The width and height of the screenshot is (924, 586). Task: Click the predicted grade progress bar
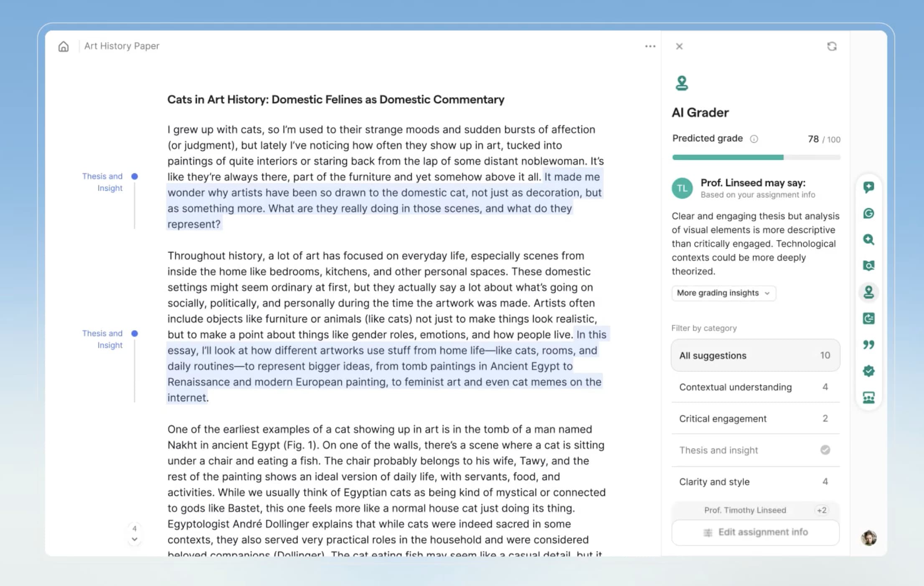point(755,157)
